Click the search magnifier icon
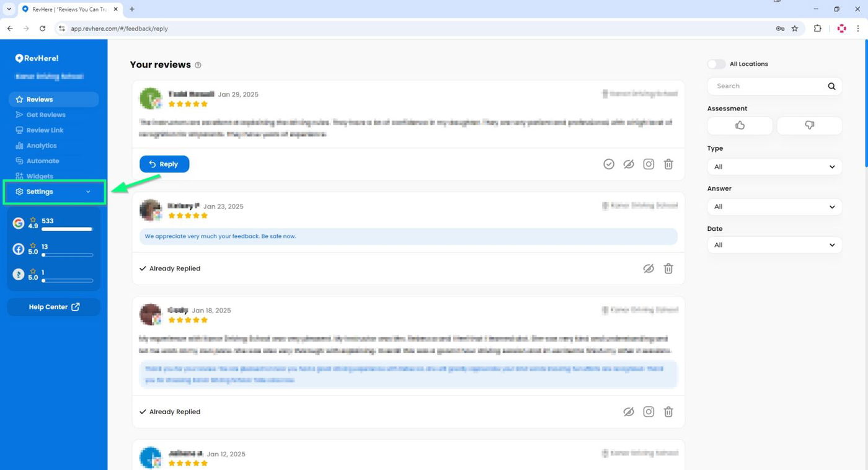The image size is (868, 470). pos(831,86)
